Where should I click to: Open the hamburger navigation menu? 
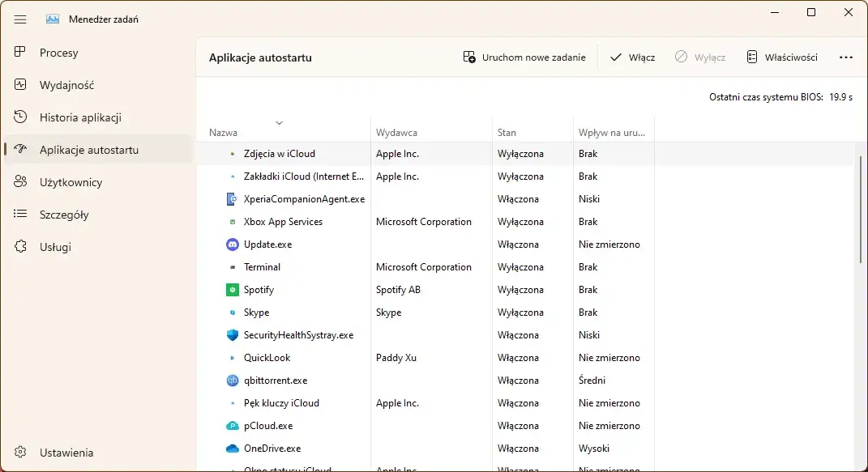coord(20,19)
